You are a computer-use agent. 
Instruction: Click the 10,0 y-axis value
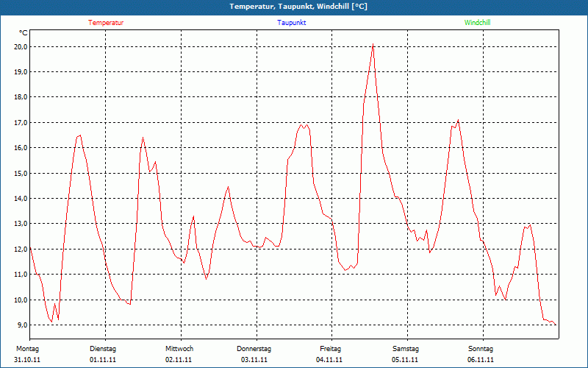[x=21, y=300]
